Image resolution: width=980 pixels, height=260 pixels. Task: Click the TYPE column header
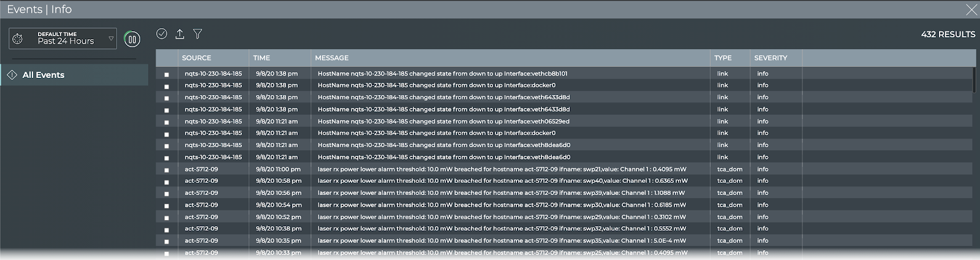723,58
